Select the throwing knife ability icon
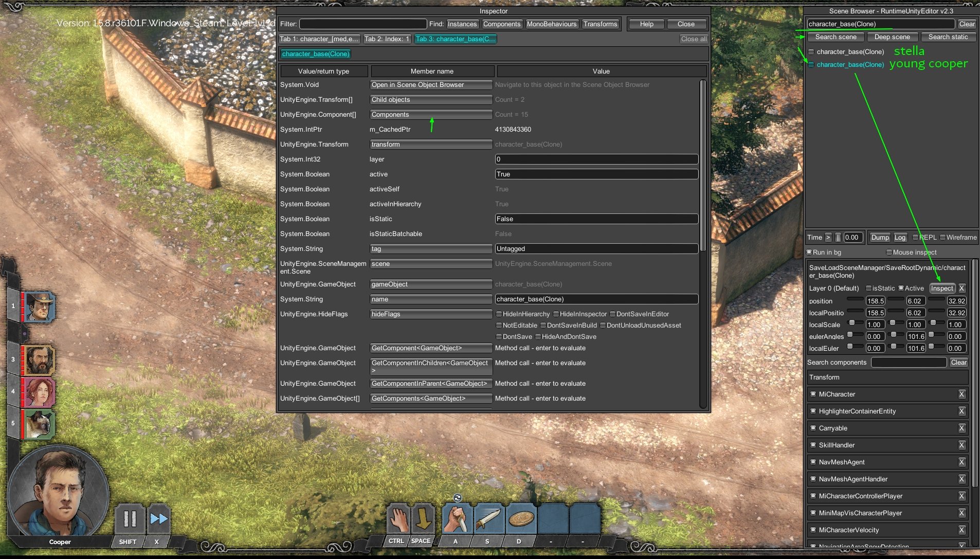Viewport: 980px width, 559px height. coord(488,519)
